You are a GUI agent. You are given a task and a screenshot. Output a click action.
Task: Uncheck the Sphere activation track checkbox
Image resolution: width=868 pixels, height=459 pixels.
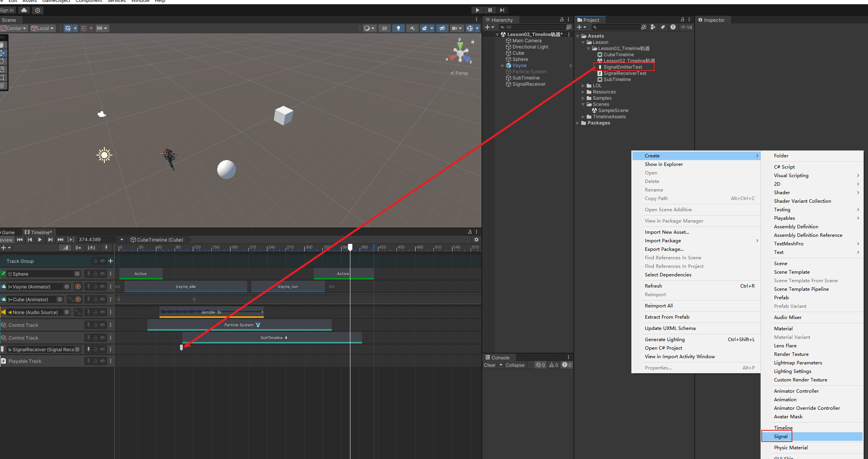point(3,274)
